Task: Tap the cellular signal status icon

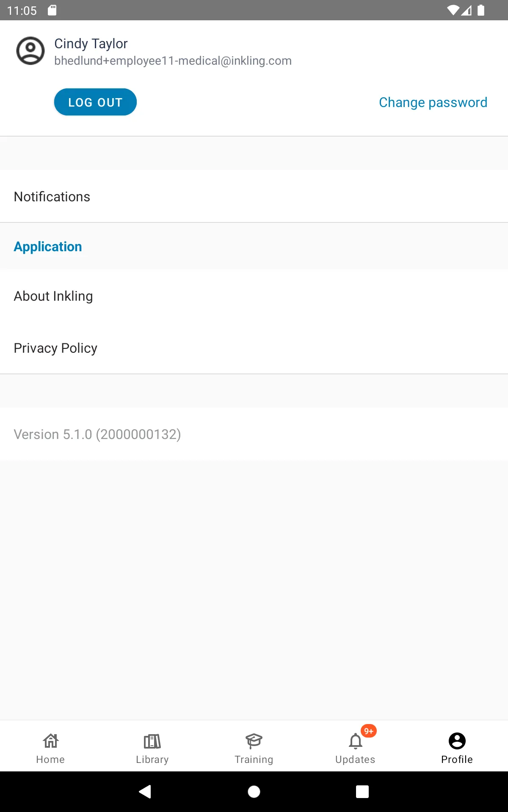Action: 467,10
